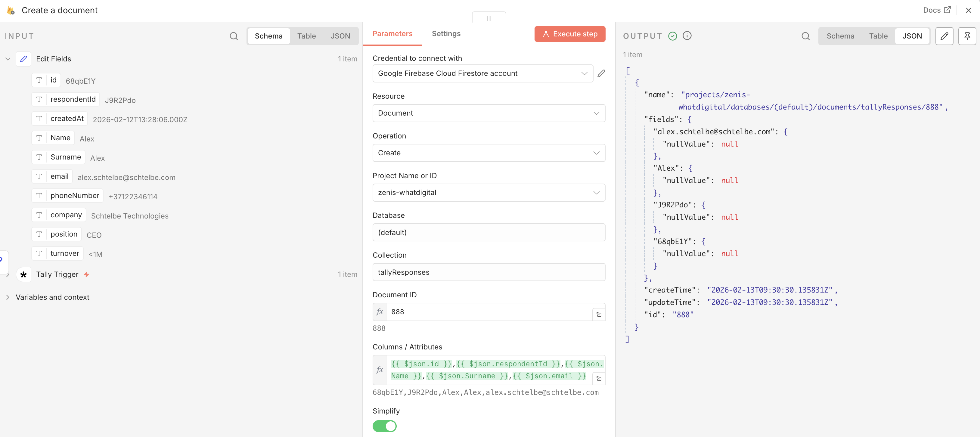Click the pin icon to pin output data
The width and height of the screenshot is (980, 437).
(x=967, y=36)
